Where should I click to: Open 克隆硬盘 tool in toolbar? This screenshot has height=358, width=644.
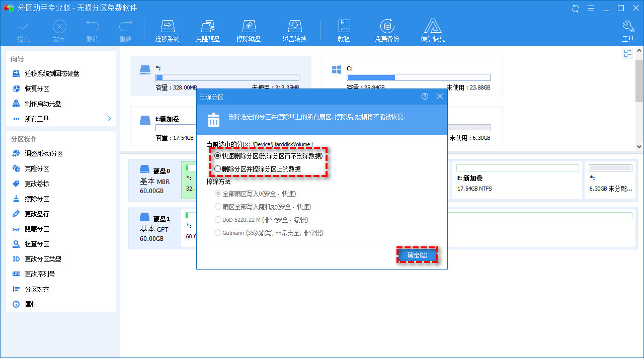(208, 31)
